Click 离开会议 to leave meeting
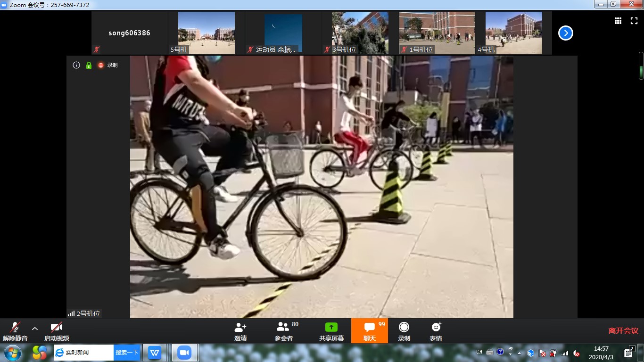The image size is (644, 362). pyautogui.click(x=623, y=331)
